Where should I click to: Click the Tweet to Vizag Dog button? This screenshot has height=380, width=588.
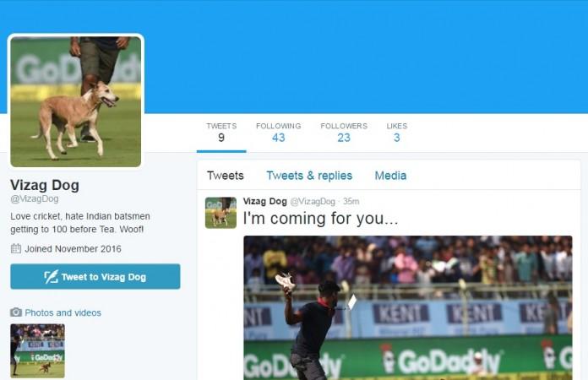95,277
